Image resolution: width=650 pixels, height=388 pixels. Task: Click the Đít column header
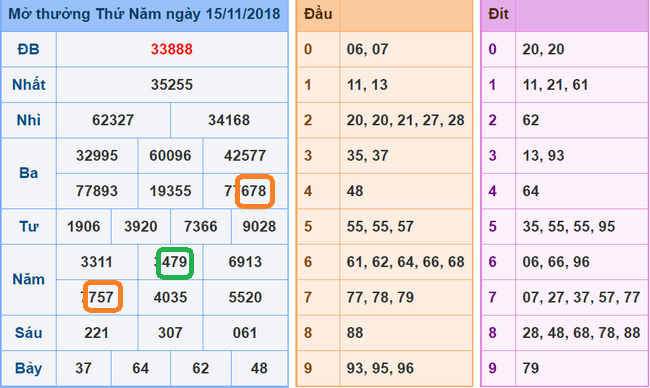pyautogui.click(x=498, y=14)
